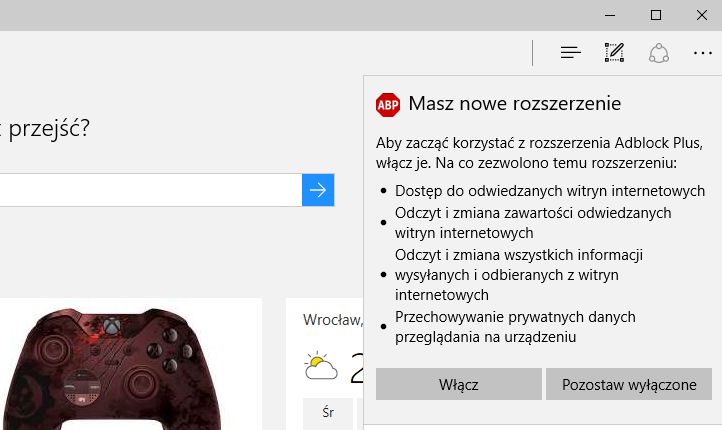Click the Odczyt i zmiana zawartości text
The image size is (722, 430).
533,223
